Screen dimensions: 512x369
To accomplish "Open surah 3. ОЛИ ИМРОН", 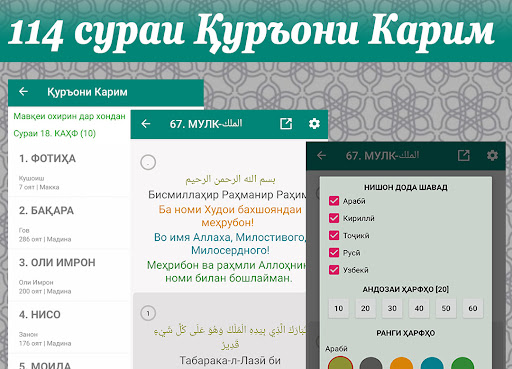I will click(x=69, y=275).
